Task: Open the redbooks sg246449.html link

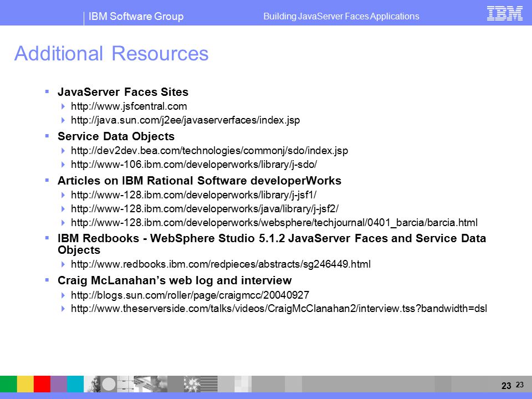Action: 221,264
